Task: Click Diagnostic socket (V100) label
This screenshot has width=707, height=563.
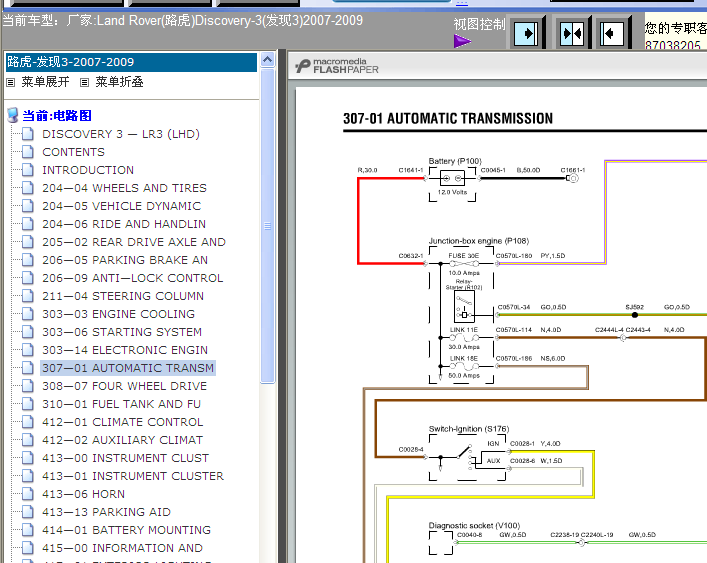Action: tap(474, 526)
